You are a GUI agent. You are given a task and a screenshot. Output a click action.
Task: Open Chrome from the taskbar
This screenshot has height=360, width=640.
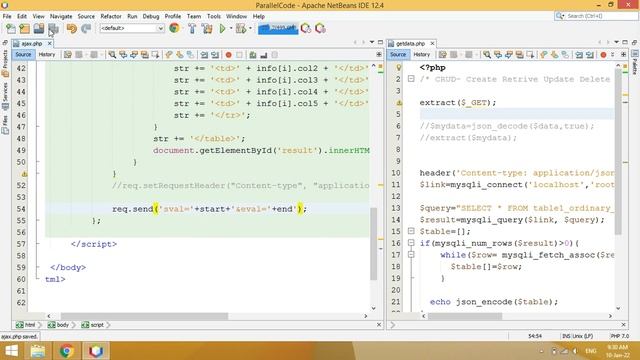tap(67, 351)
